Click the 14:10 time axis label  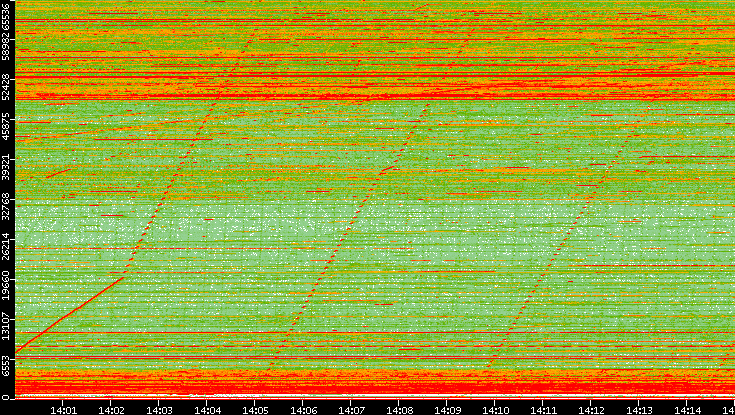coord(495,410)
